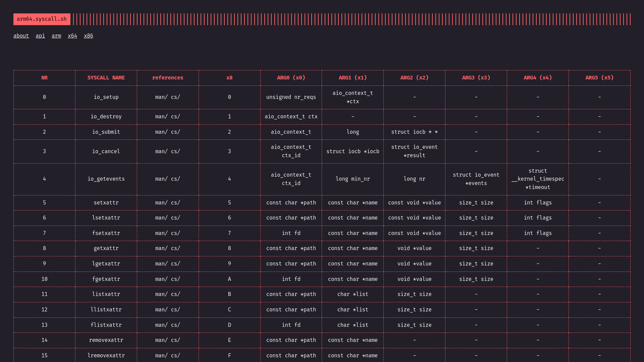The image size is (644, 362).
Task: Select the io_cancel syscall name cell
Action: coord(106,152)
